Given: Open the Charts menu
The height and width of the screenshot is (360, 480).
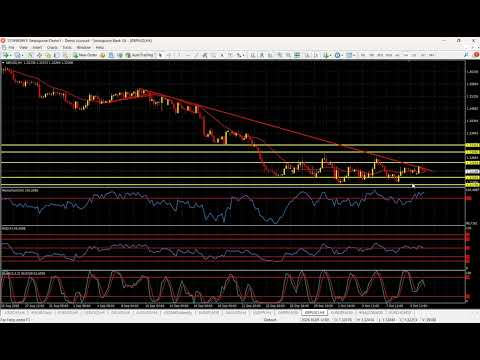Looking at the screenshot, I should (x=52, y=47).
